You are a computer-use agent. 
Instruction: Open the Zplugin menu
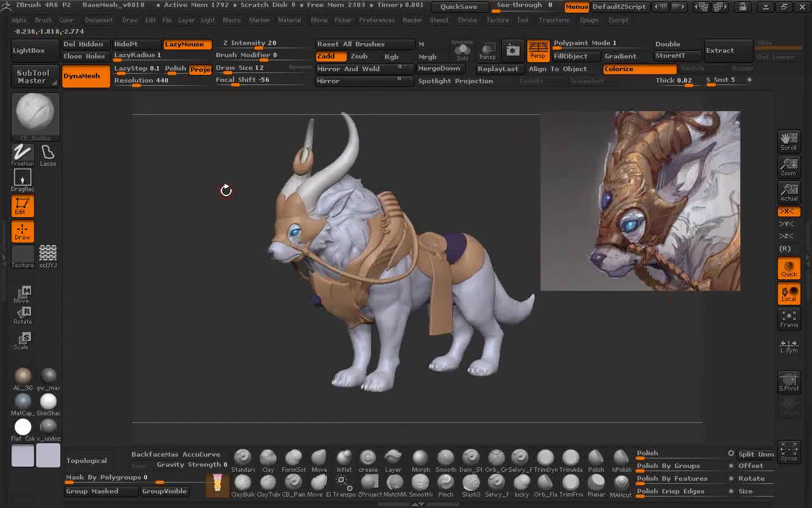point(588,20)
